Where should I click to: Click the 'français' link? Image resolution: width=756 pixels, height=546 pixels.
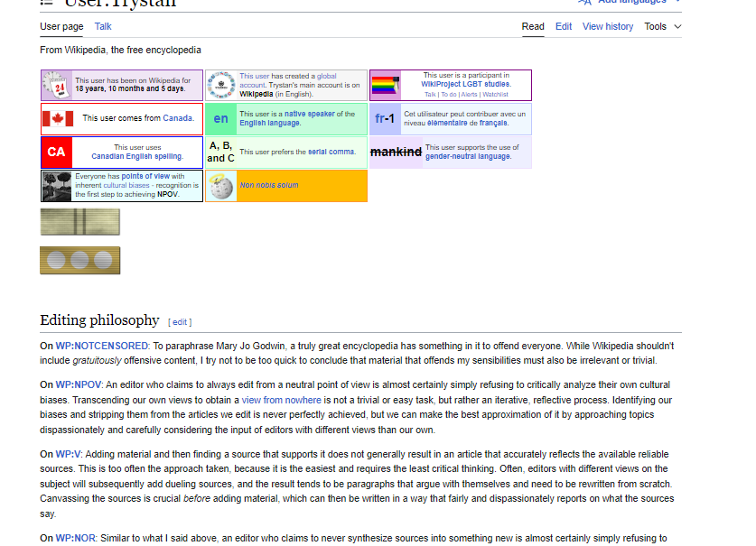pos(493,123)
